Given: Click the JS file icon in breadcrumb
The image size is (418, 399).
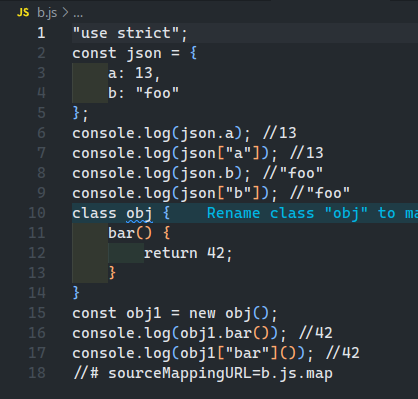Looking at the screenshot, I should point(23,13).
